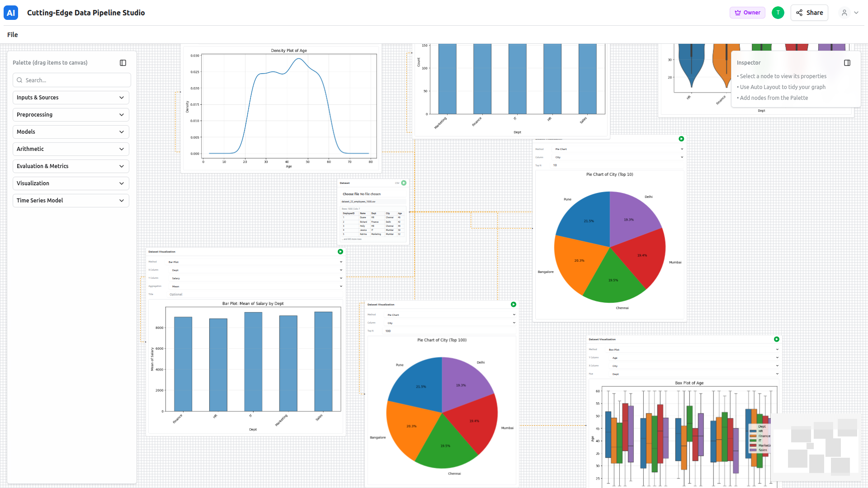
Task: Expand the Inputs & Sources category
Action: [71, 98]
